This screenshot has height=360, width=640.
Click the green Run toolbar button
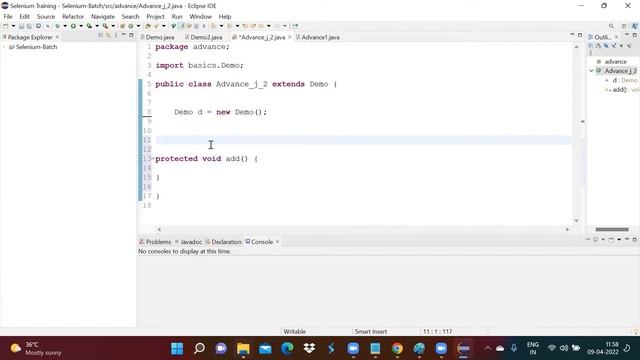[73, 26]
